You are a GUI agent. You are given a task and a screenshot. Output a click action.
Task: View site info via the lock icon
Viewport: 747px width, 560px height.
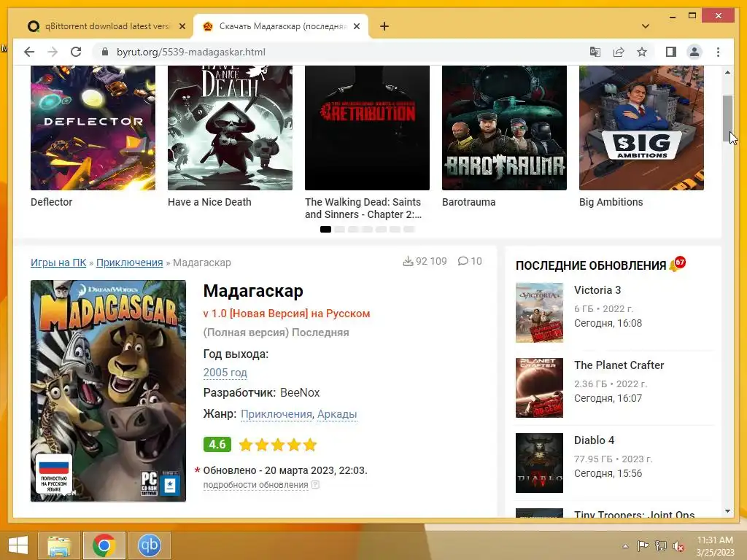[x=105, y=52]
